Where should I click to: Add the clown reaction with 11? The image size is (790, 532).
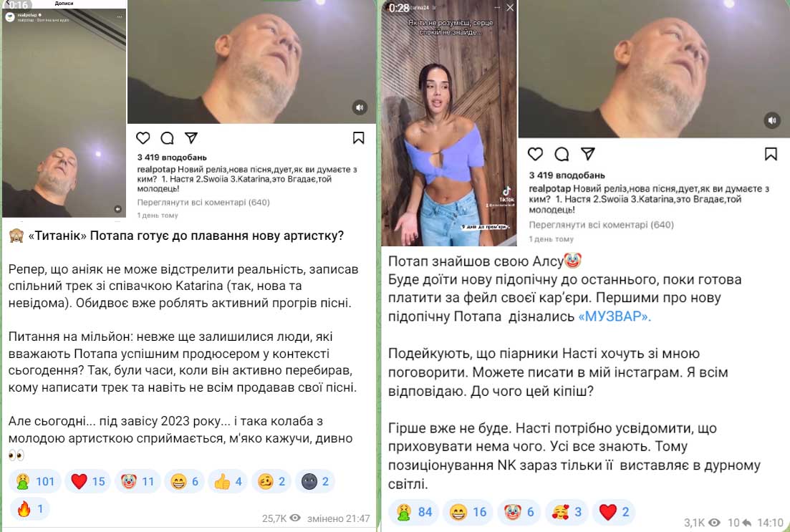pos(138,481)
